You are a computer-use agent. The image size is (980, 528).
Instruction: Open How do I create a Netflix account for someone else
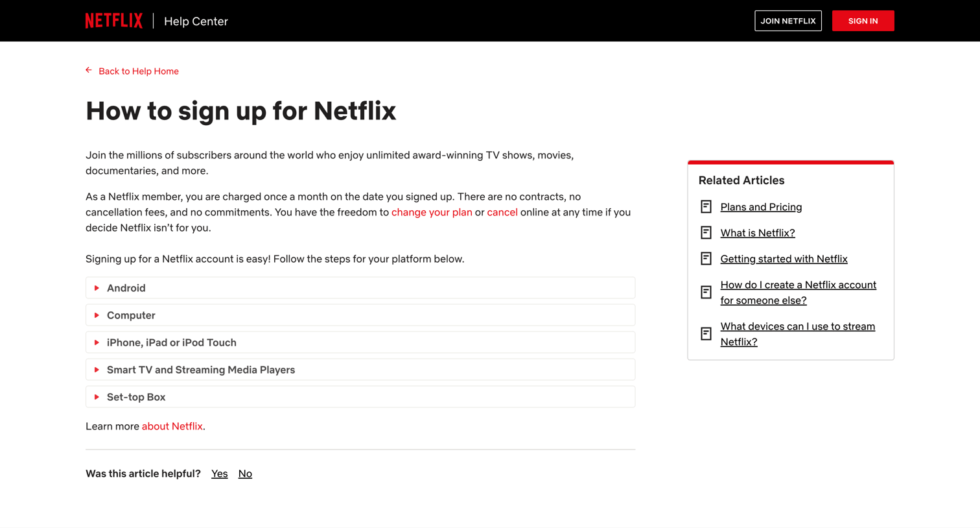798,293
